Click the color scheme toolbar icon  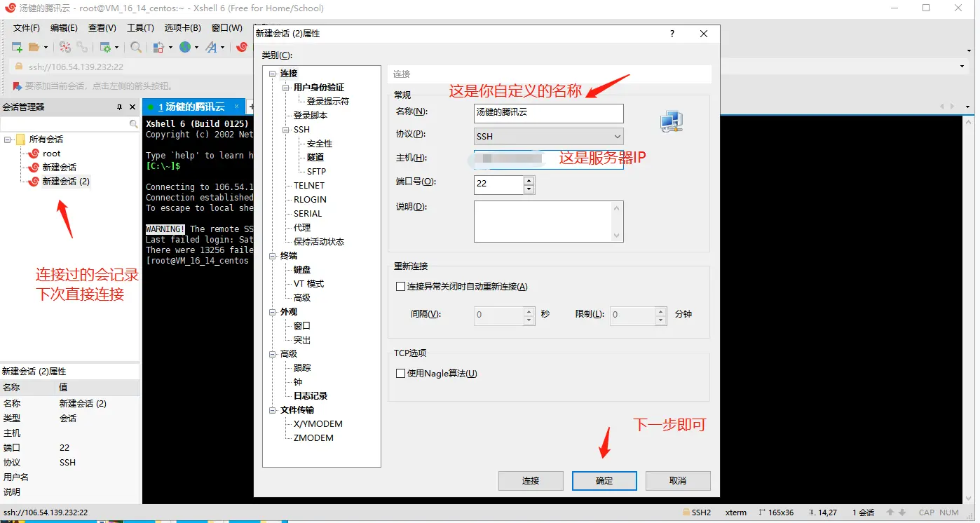(158, 47)
